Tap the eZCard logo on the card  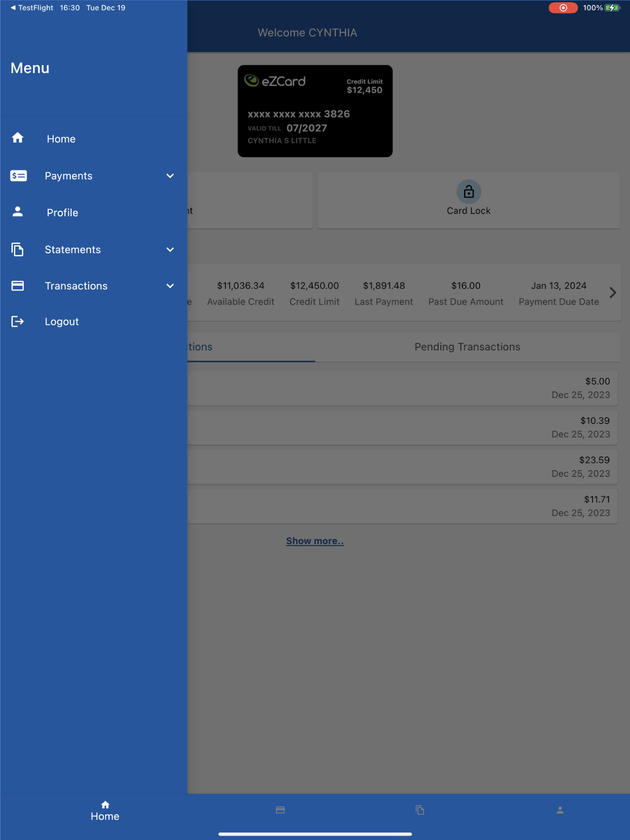(x=275, y=81)
